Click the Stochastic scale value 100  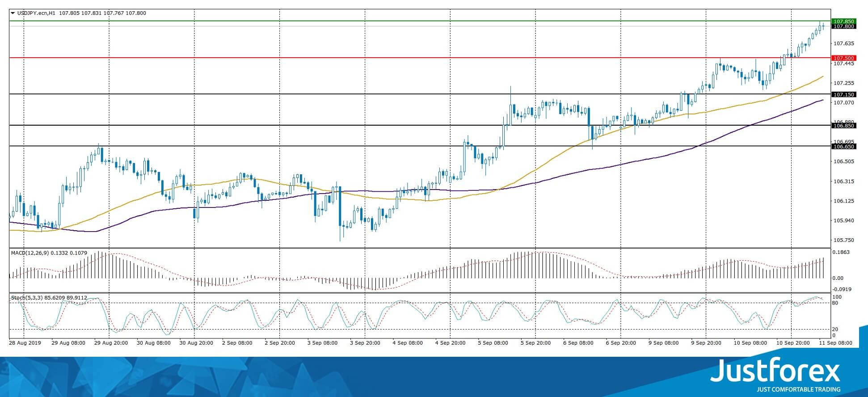click(837, 297)
